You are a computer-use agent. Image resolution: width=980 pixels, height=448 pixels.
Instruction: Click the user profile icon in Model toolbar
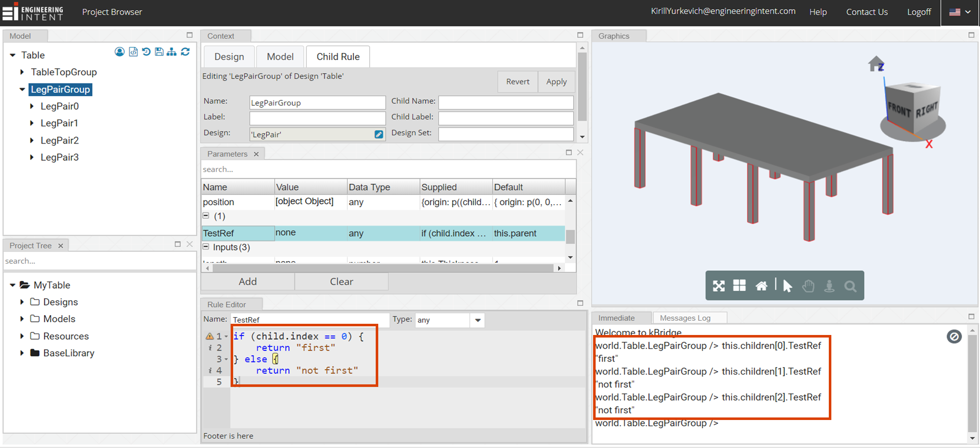click(120, 51)
